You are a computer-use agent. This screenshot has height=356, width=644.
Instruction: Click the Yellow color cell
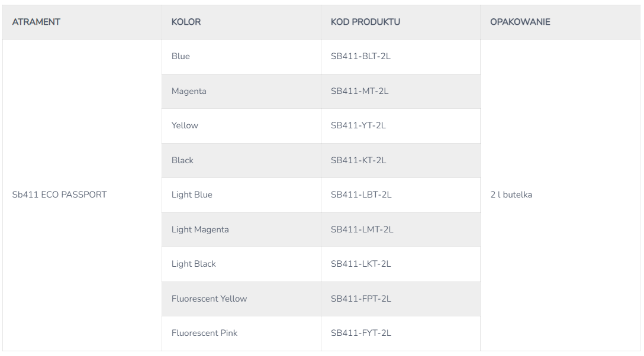185,126
